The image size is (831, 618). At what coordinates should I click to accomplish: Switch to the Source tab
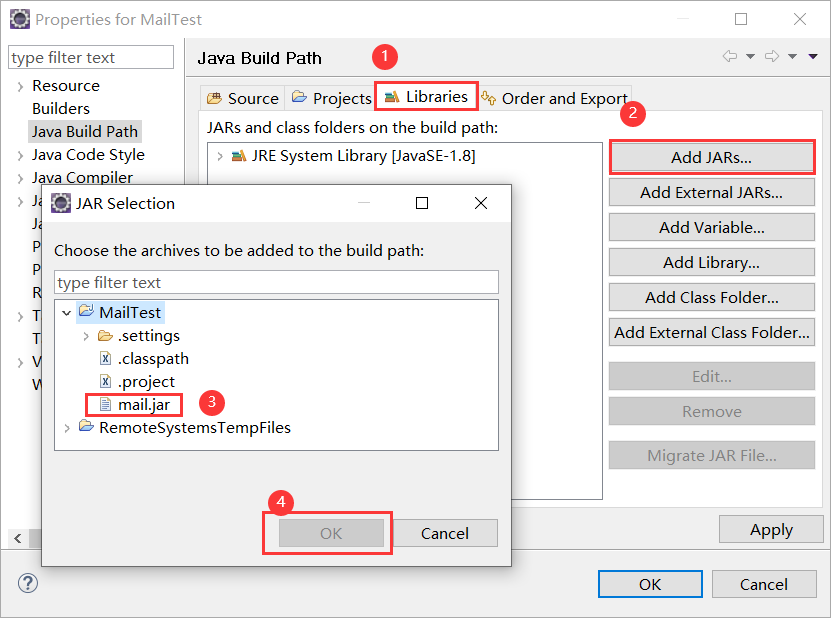pyautogui.click(x=243, y=98)
